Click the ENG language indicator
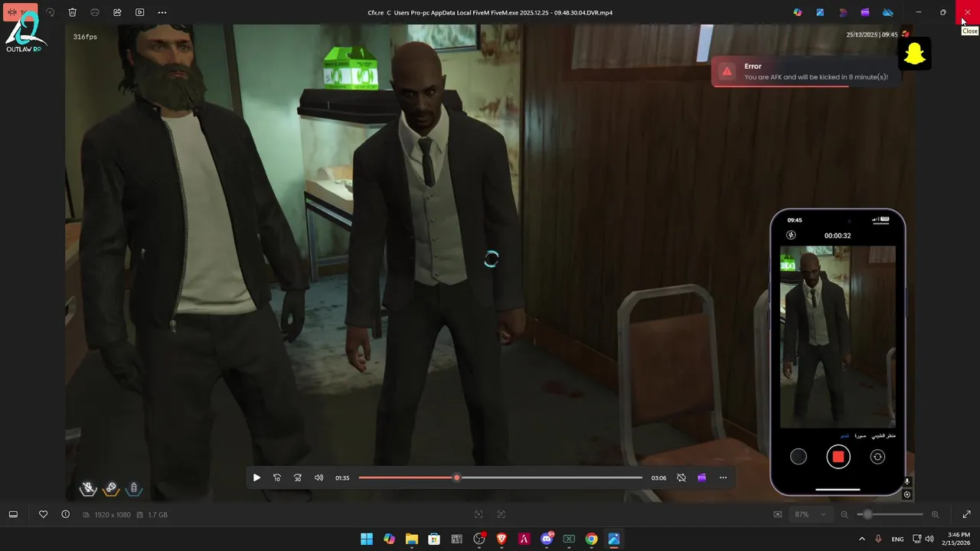Image resolution: width=980 pixels, height=551 pixels. 897,539
